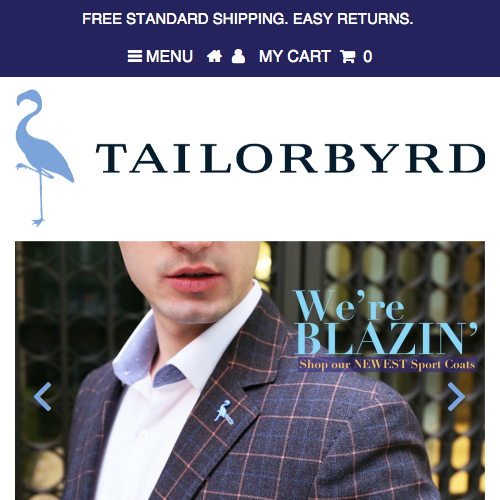Click Shop our NEWEST Sport Coats banner
The image size is (500, 500).
(x=387, y=364)
